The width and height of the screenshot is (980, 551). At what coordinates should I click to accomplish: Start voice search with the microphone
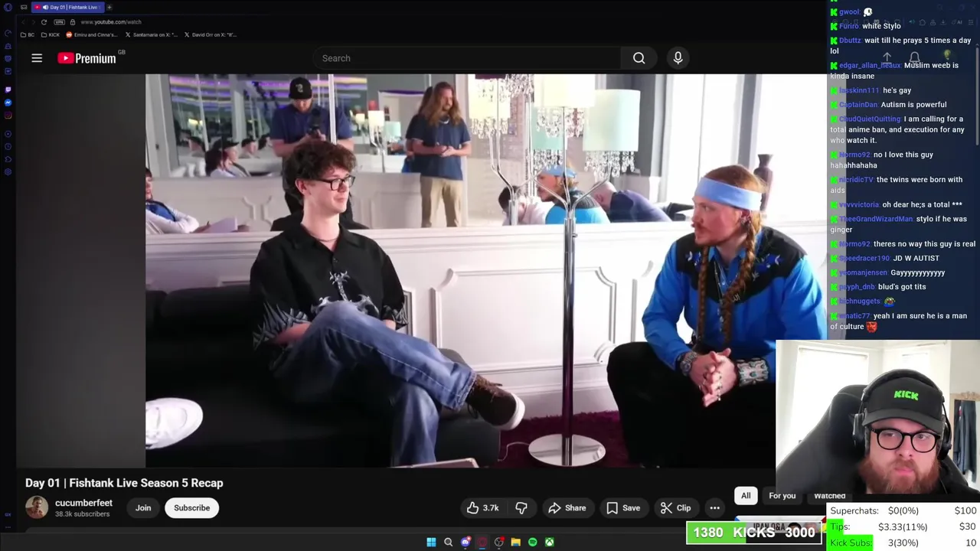coord(678,58)
